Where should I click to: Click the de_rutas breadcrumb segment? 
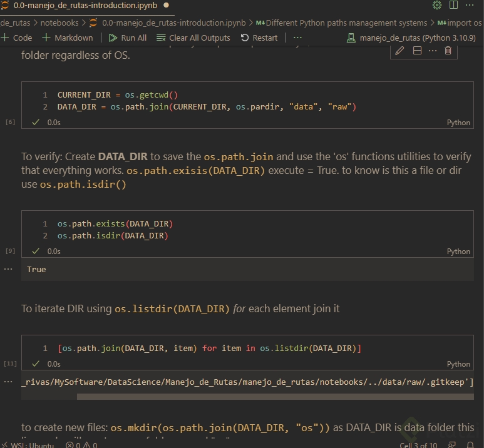[x=15, y=23]
